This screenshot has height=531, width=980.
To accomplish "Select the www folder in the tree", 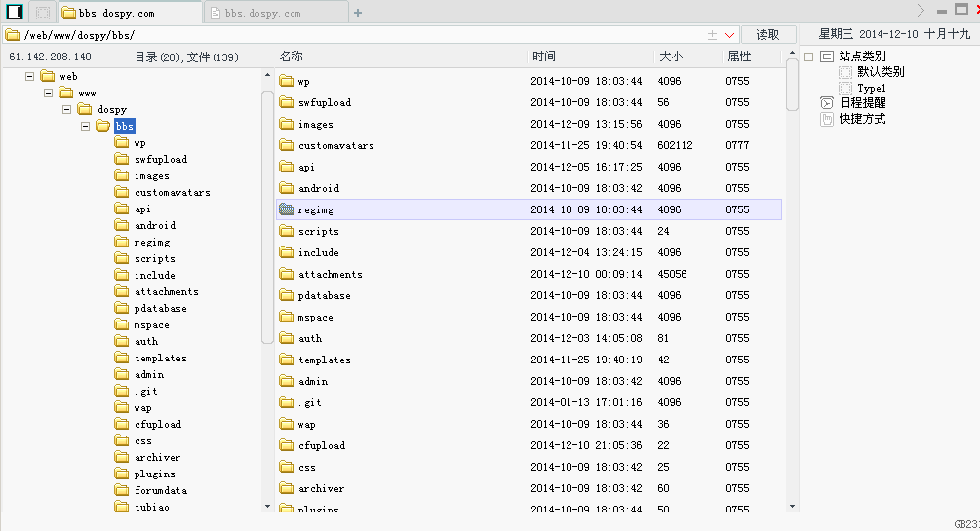I will [x=87, y=94].
